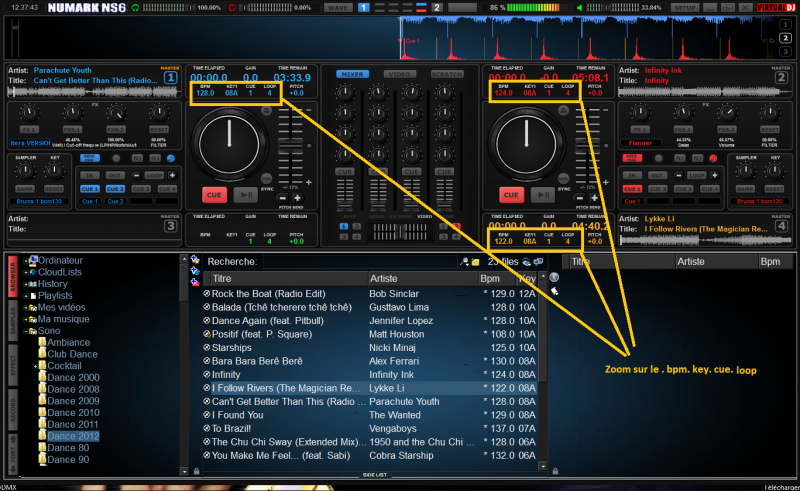Click the WAVE button in top bar

338,8
